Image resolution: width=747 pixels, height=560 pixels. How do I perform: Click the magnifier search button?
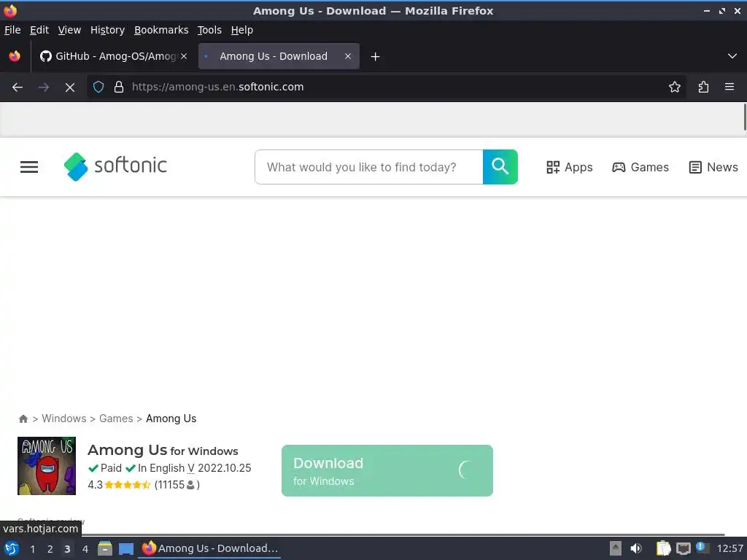500,167
